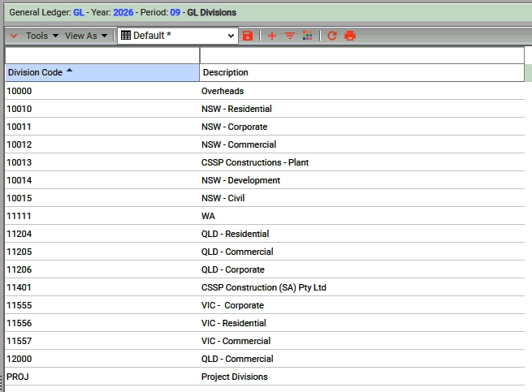
Task: Sort by Division Code column header
Action: pos(102,72)
